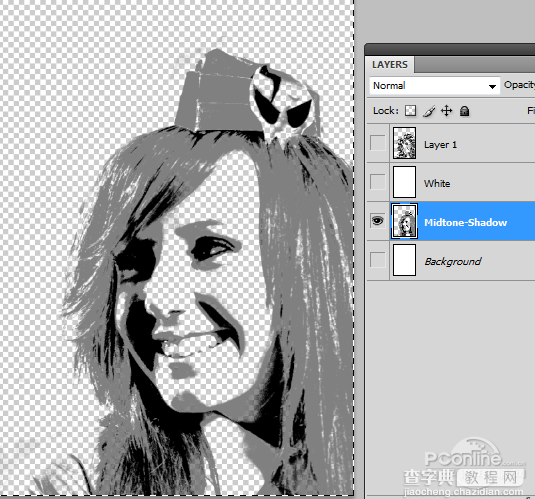Click the lock image pixels brush icon
This screenshot has width=535, height=499.
point(429,111)
